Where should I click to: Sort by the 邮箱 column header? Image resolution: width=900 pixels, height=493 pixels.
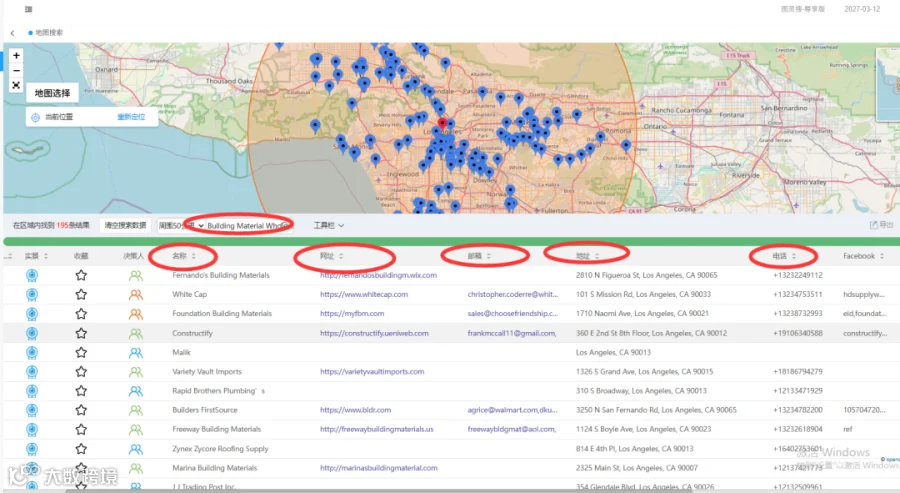tap(479, 256)
